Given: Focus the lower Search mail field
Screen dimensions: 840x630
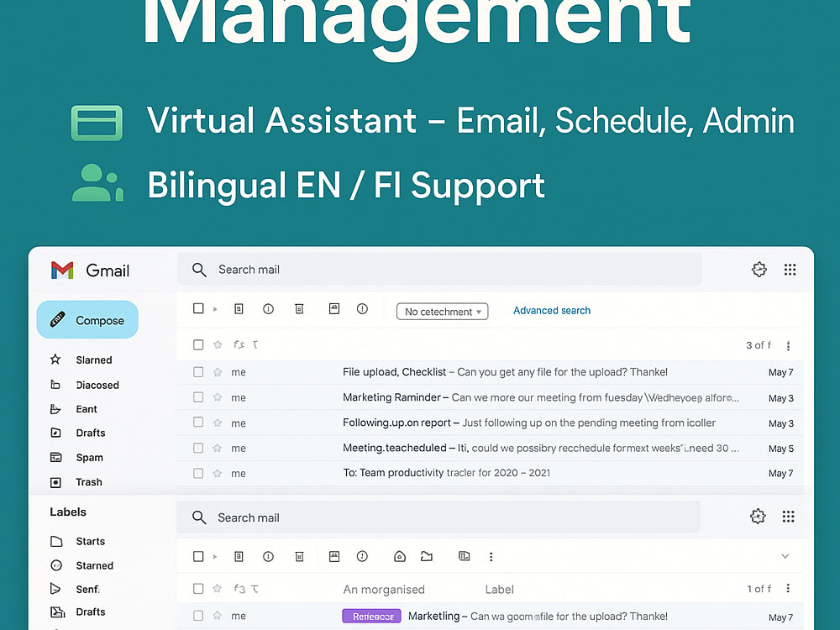Looking at the screenshot, I should click(x=438, y=517).
